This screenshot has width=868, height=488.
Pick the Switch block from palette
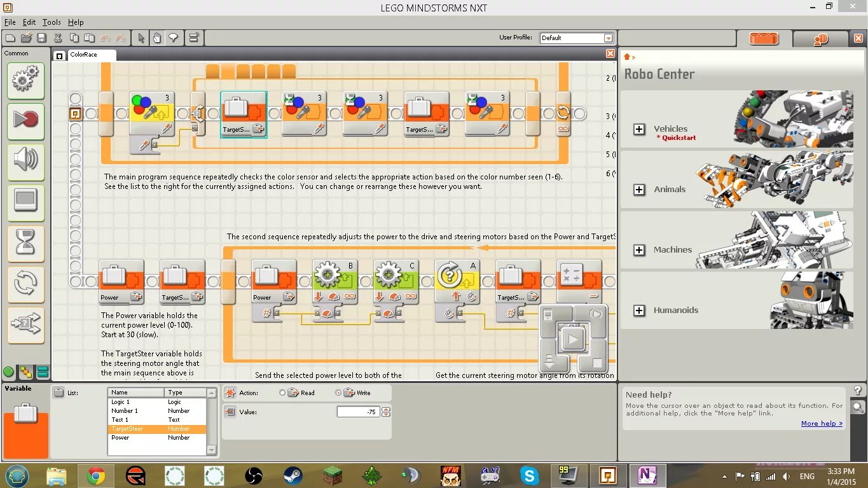point(25,324)
